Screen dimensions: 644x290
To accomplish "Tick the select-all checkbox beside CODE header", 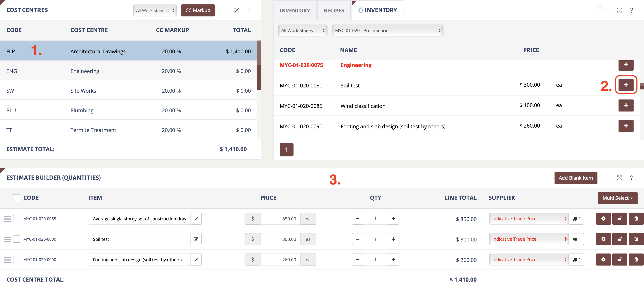I will (x=16, y=198).
